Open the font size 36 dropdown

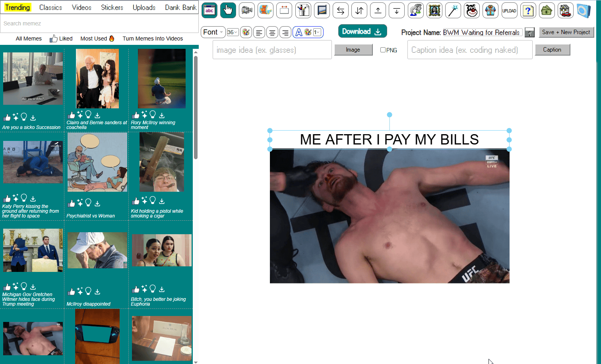[233, 32]
